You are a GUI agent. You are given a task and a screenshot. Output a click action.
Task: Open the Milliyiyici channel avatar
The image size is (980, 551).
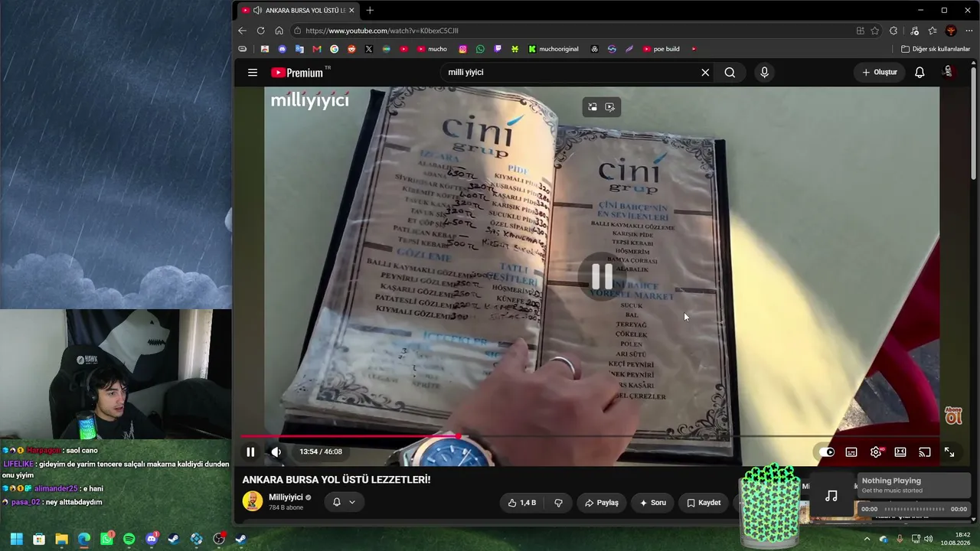[x=253, y=501]
